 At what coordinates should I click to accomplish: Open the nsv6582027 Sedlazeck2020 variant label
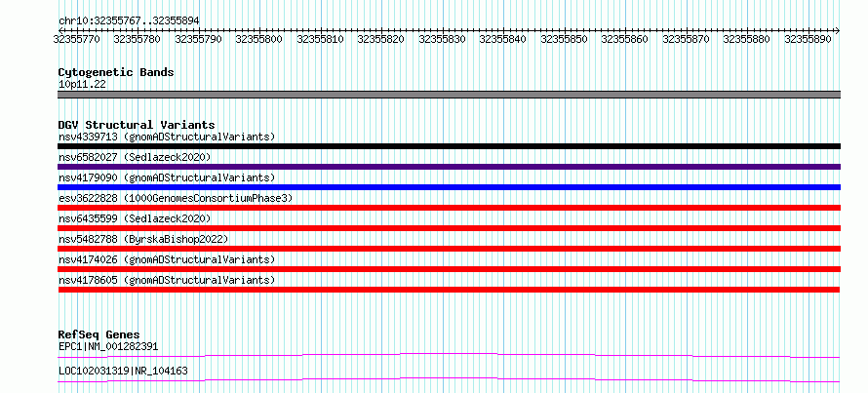point(135,157)
